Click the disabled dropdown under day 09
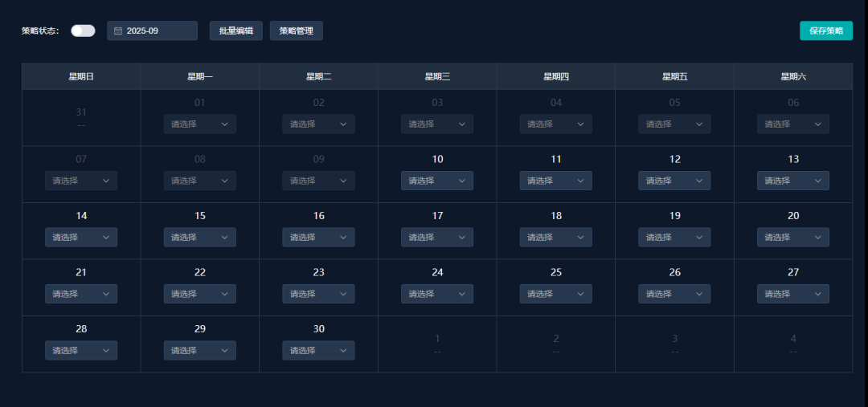 point(319,181)
